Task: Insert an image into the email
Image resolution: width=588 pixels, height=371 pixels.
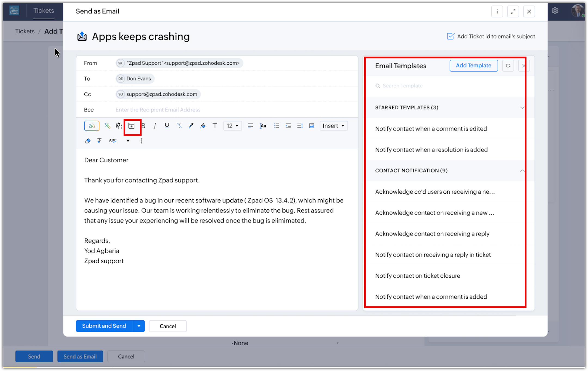Action: coord(311,126)
